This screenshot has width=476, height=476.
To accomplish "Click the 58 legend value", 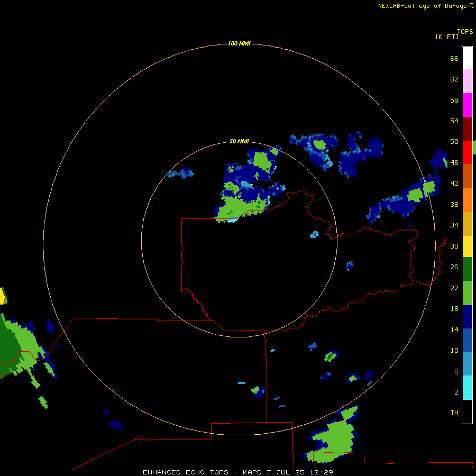I will coord(454,100).
